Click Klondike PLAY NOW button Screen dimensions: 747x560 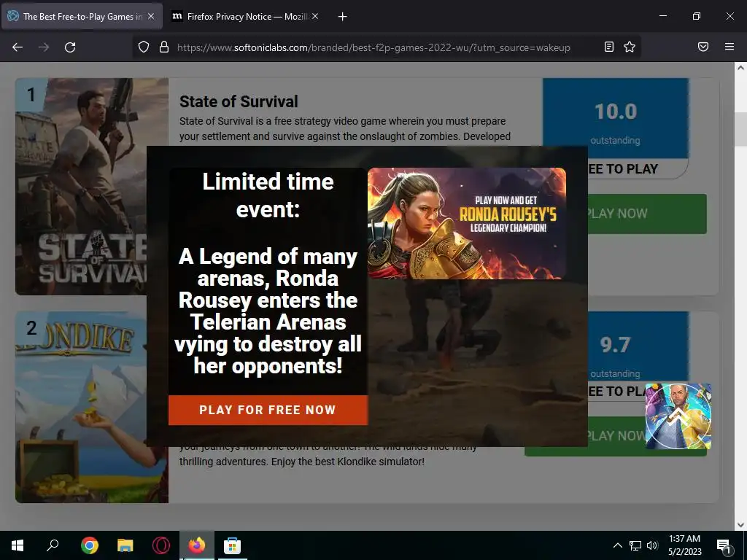(616, 436)
